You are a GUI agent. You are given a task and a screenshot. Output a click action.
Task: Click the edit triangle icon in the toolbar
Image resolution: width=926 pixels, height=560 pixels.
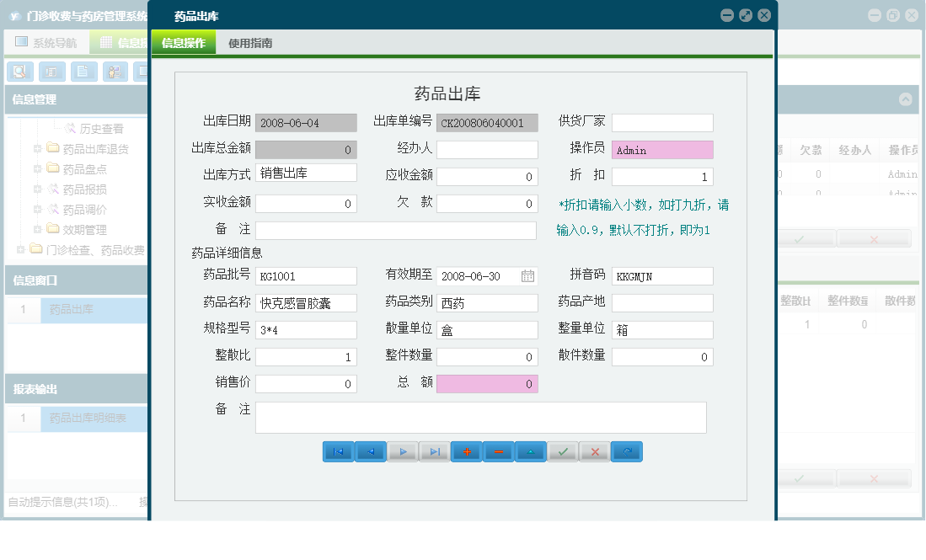coord(530,451)
